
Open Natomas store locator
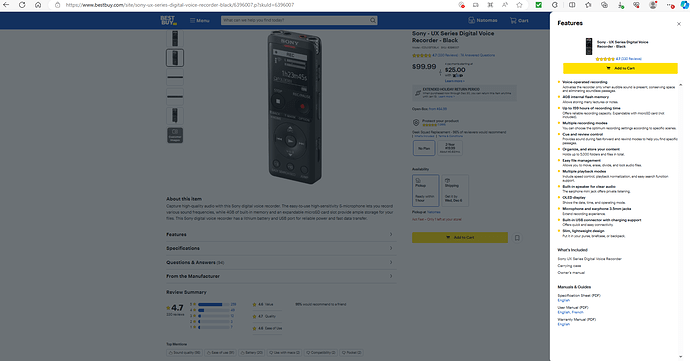[x=483, y=20]
